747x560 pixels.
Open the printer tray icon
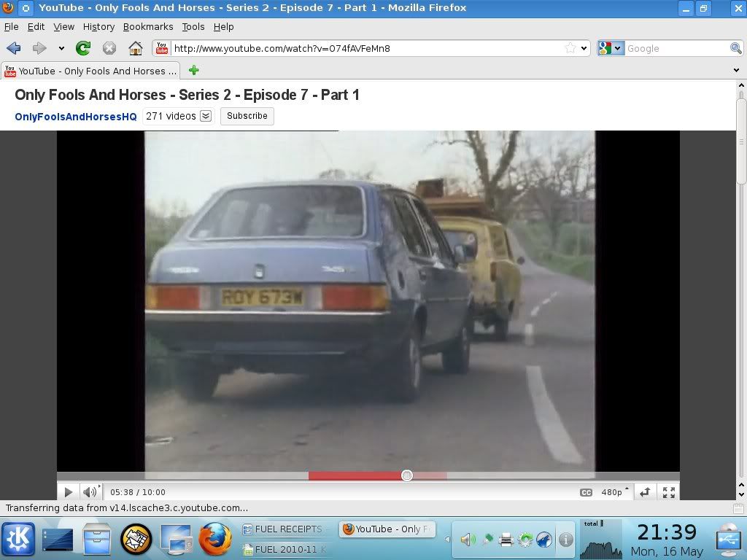(506, 540)
